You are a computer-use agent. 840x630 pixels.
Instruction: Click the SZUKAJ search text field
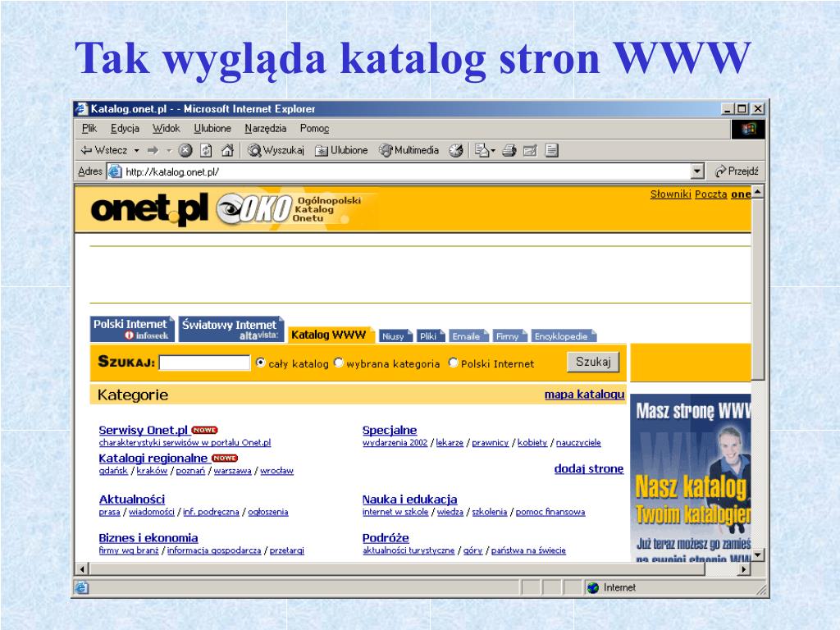tap(204, 363)
